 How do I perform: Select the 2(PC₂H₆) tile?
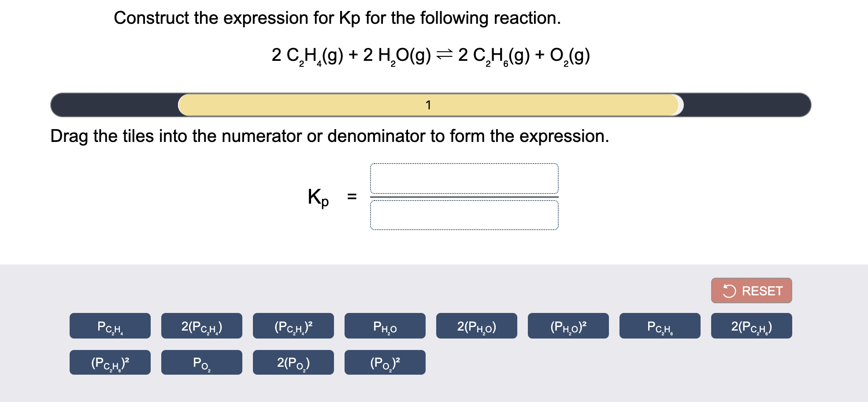point(751,325)
